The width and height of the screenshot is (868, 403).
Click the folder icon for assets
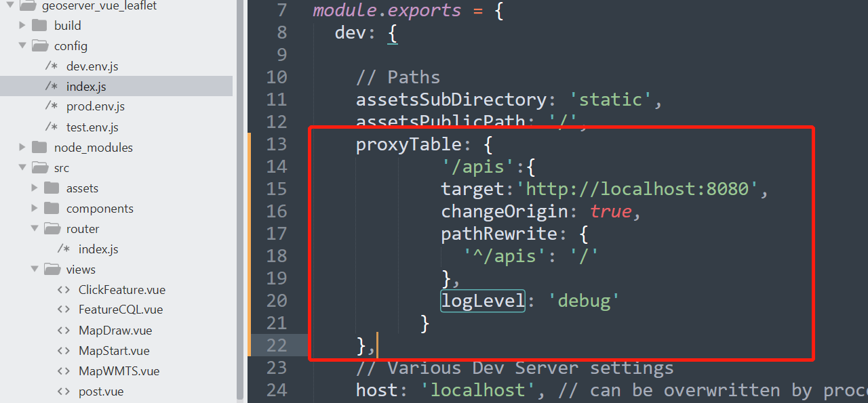pos(52,188)
